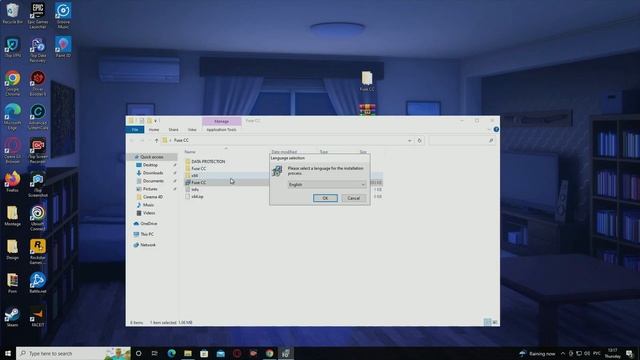This screenshot has width=640, height=360.
Task: Open Desktop in the navigation pane
Action: click(150, 165)
